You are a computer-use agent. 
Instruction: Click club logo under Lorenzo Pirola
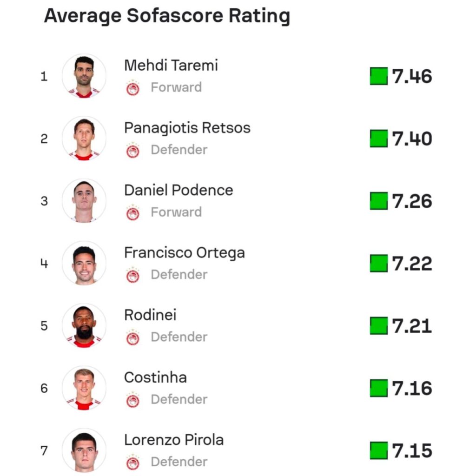[x=133, y=462]
